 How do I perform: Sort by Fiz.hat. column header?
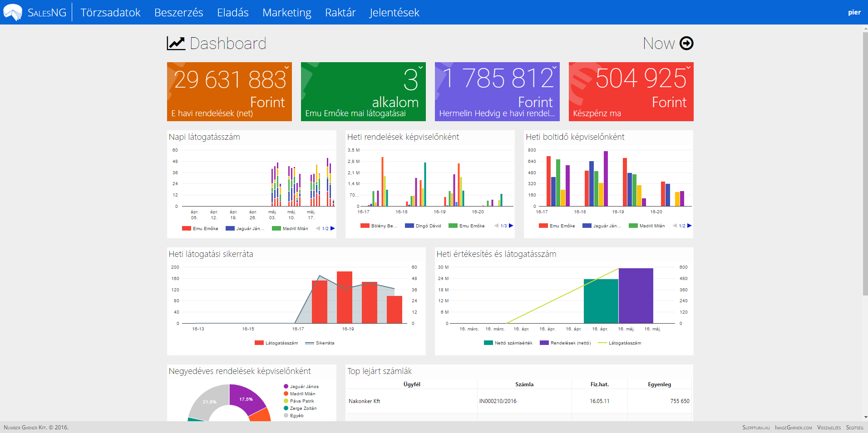(x=600, y=384)
